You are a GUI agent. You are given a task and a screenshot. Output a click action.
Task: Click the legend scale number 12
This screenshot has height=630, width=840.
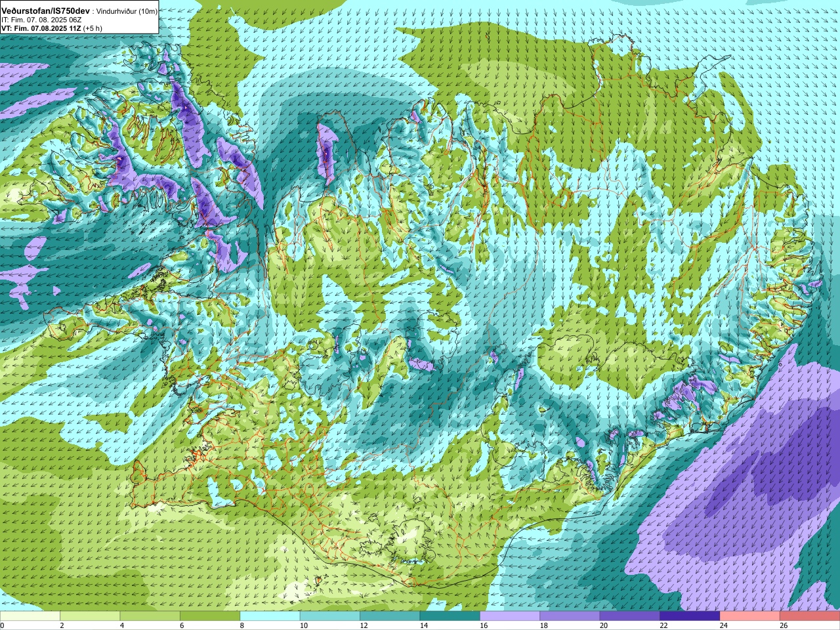tap(364, 625)
